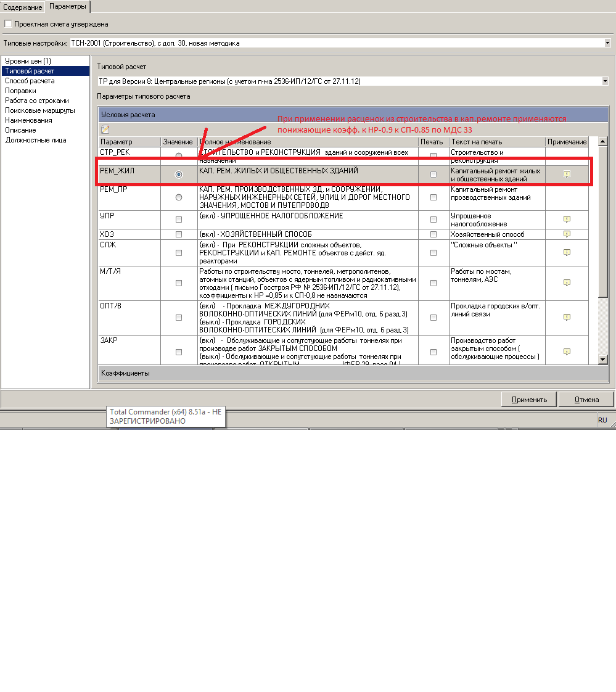The width and height of the screenshot is (616, 692).
Task: Tick the УПР value checkbox
Action: pyautogui.click(x=179, y=220)
